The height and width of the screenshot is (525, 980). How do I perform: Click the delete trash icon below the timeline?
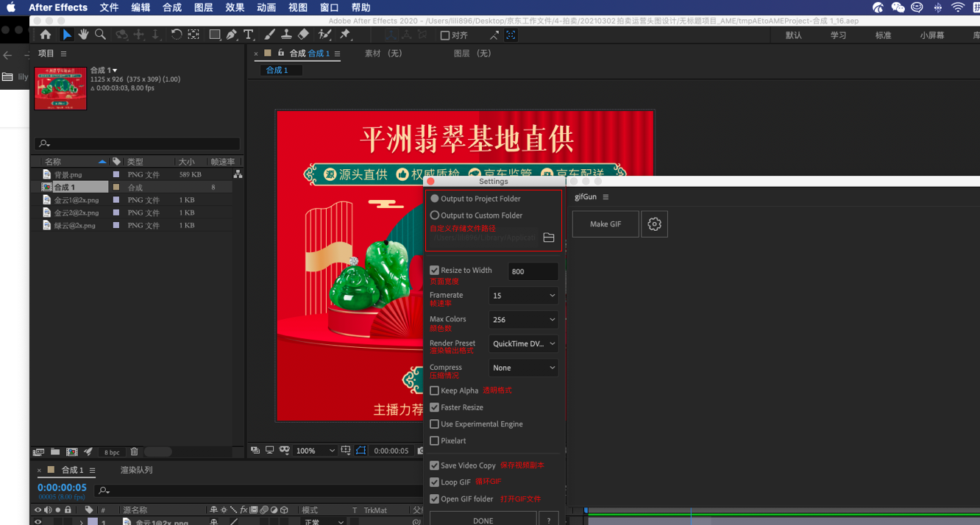click(x=134, y=451)
